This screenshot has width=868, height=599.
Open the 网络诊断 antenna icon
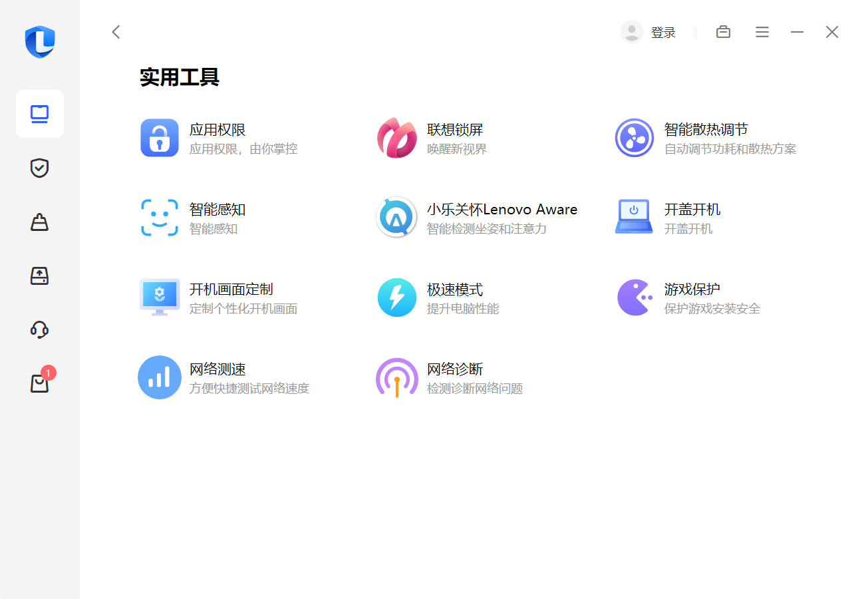pyautogui.click(x=397, y=378)
